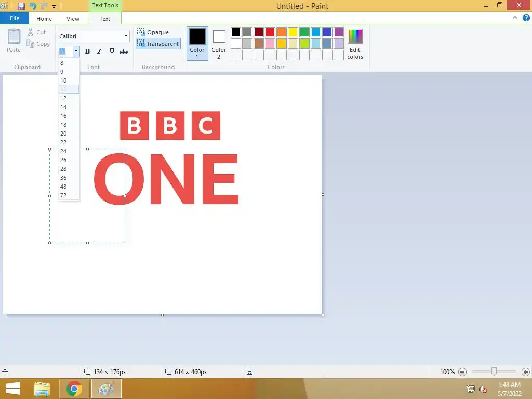Pick the green color swatch
The height and width of the screenshot is (399, 532).
(x=304, y=32)
